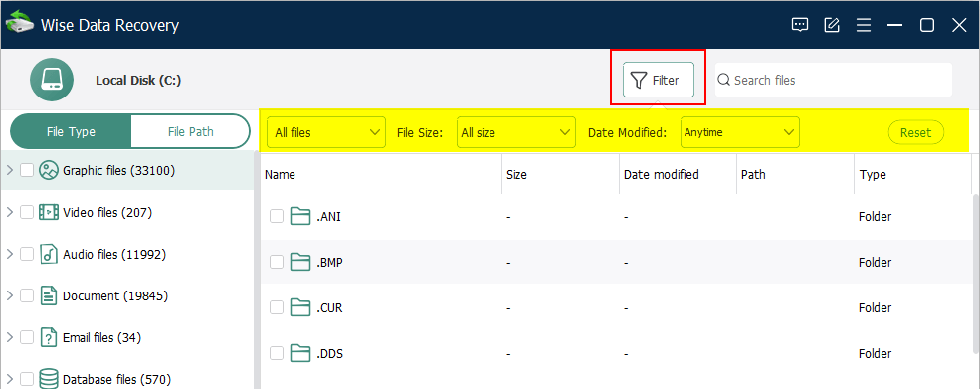Check the Audio files checkbox

point(27,254)
